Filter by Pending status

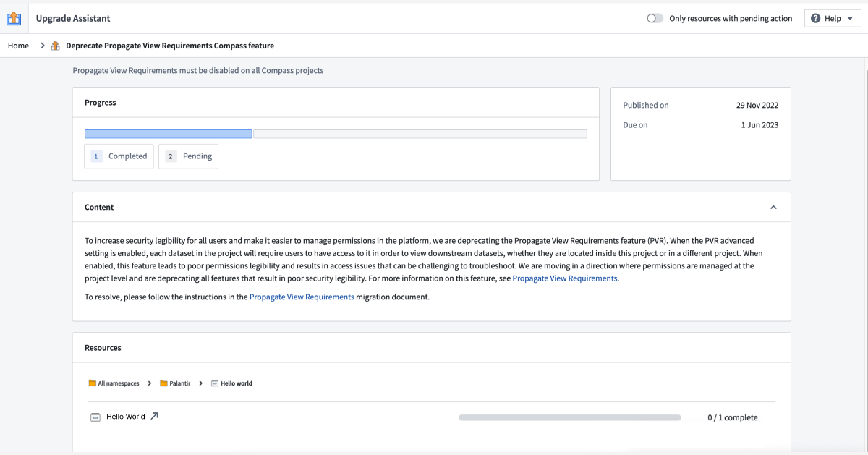[x=189, y=156]
